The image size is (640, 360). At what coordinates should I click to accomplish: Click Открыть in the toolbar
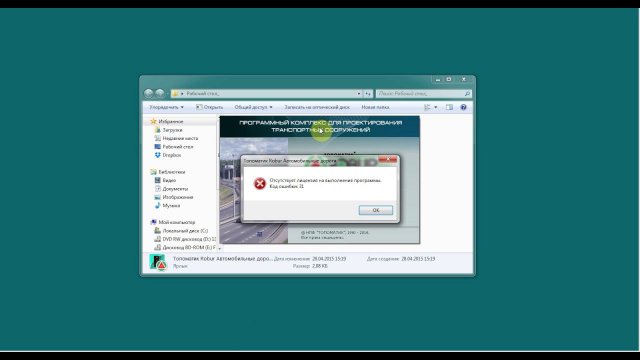(209, 107)
